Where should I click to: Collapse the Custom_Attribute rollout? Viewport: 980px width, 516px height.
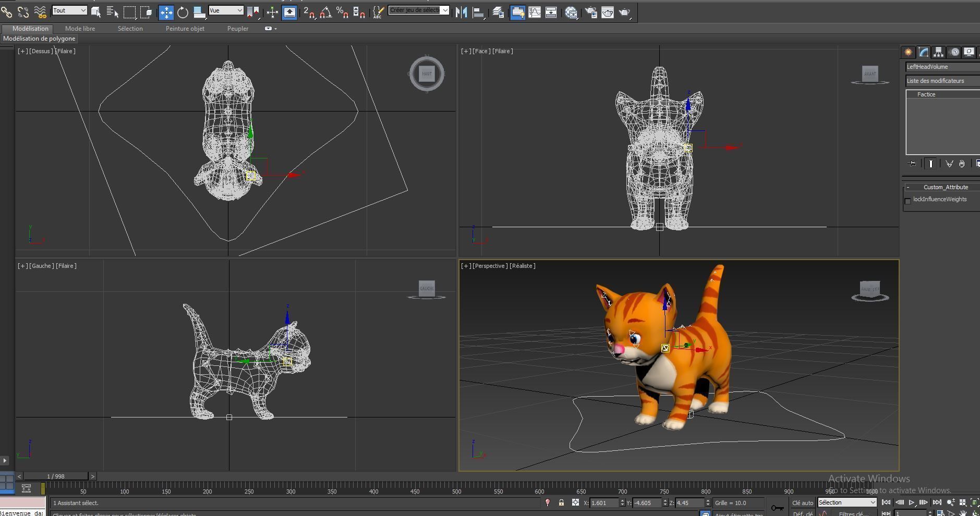[908, 187]
